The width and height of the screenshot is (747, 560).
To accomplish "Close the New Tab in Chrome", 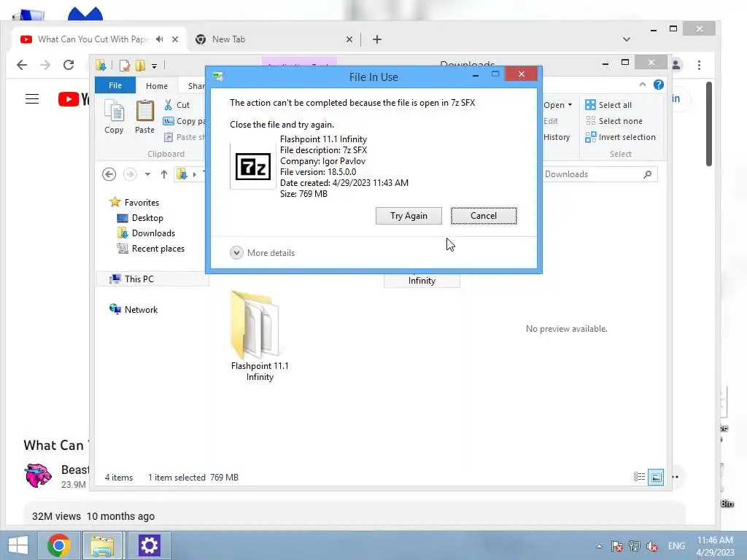I will click(x=349, y=39).
